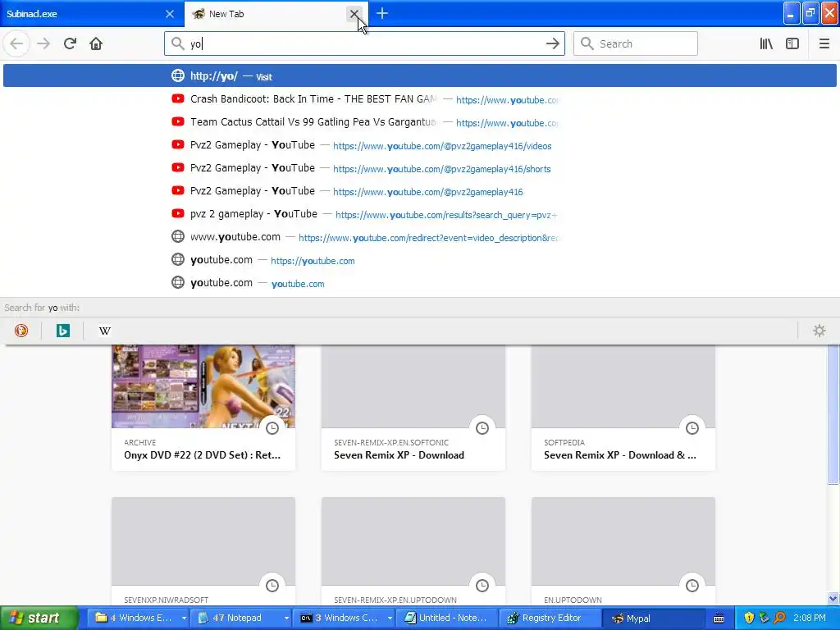Close the Subinad.exe tab
The height and width of the screenshot is (630, 840).
click(x=169, y=14)
